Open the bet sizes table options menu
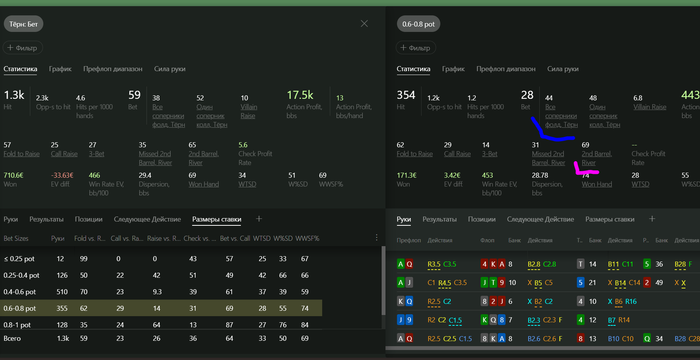700x360 pixels. click(376, 237)
